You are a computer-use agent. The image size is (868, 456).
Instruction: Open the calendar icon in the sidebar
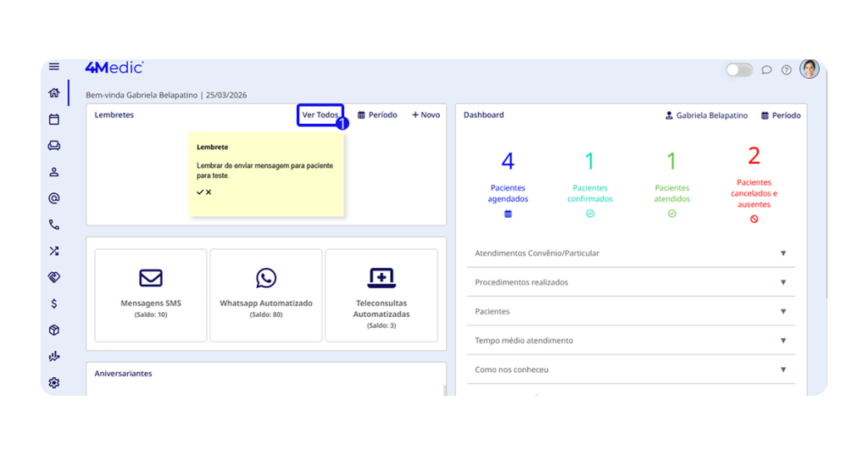pyautogui.click(x=54, y=120)
